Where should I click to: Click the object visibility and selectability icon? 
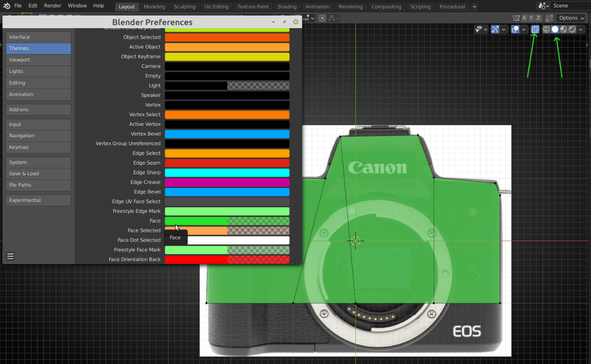(479, 29)
